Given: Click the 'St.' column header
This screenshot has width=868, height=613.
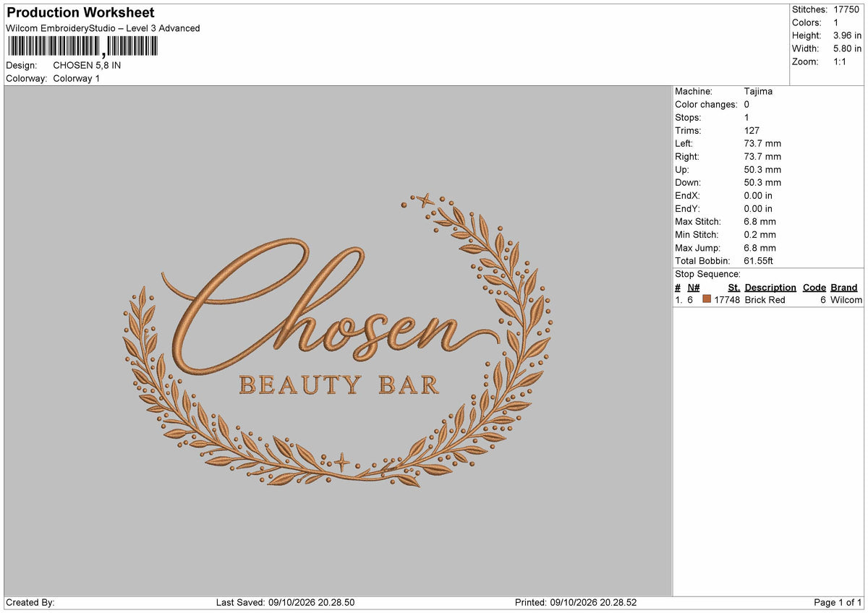Looking at the screenshot, I should pos(733,287).
